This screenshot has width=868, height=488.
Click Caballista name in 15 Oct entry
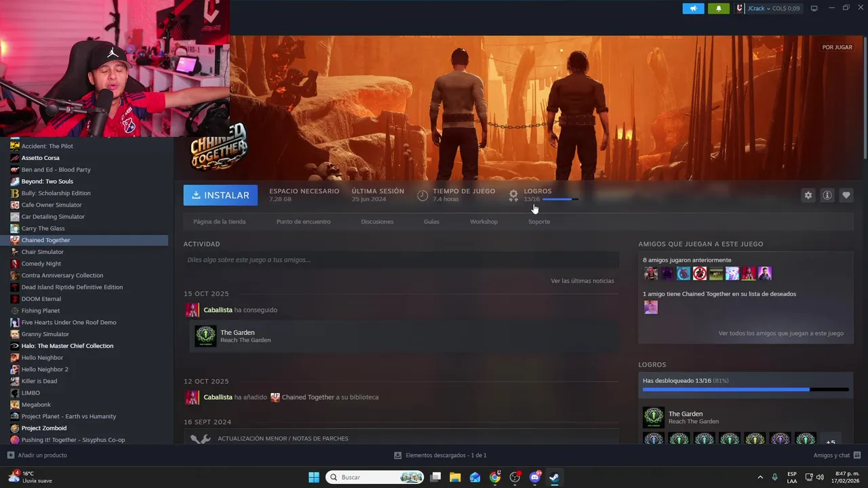coord(218,310)
